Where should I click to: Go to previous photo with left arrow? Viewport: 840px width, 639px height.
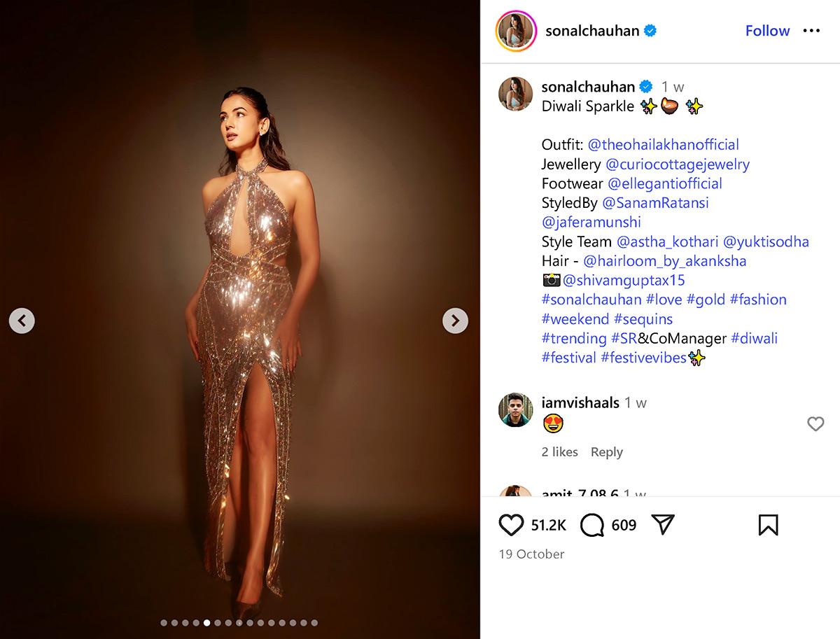pos(22,321)
